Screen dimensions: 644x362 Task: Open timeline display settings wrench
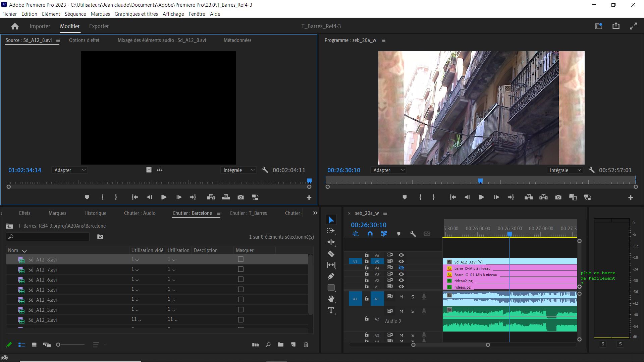click(x=413, y=234)
